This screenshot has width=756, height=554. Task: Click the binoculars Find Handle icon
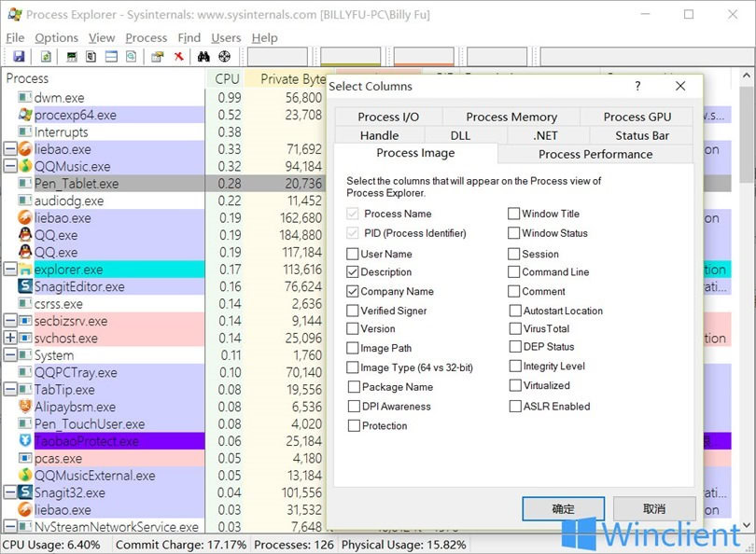pyautogui.click(x=203, y=57)
